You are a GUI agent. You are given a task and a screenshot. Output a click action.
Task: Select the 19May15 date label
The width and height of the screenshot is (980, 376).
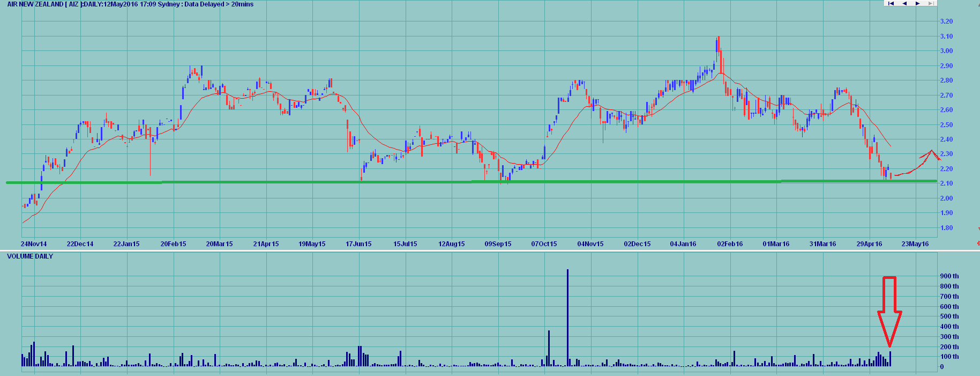312,244
